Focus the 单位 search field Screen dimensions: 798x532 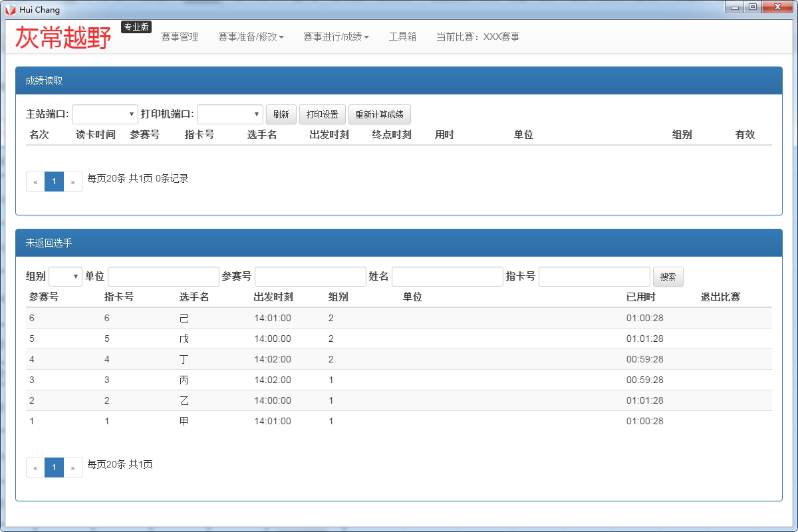click(163, 277)
